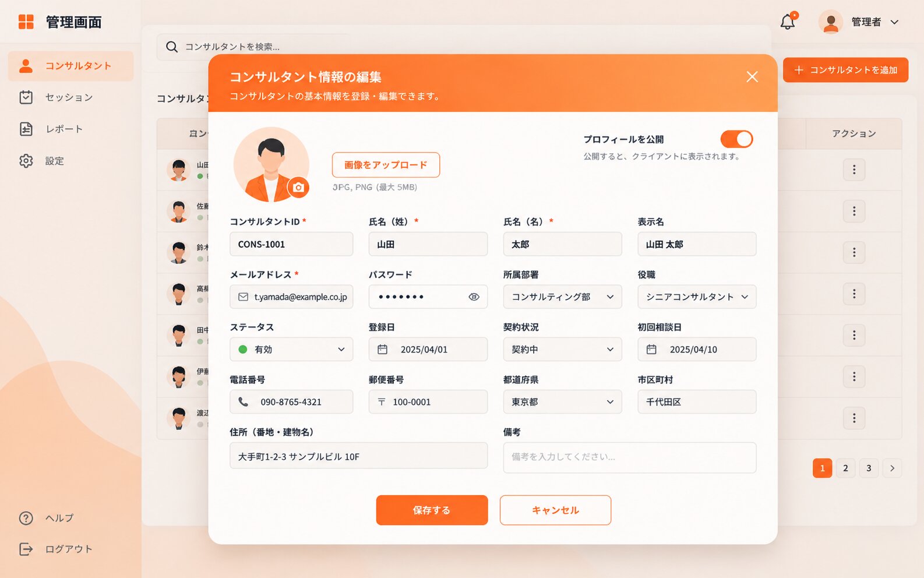Click the 氏名(姓) field with 山田
The height and width of the screenshot is (578, 924).
tap(428, 244)
